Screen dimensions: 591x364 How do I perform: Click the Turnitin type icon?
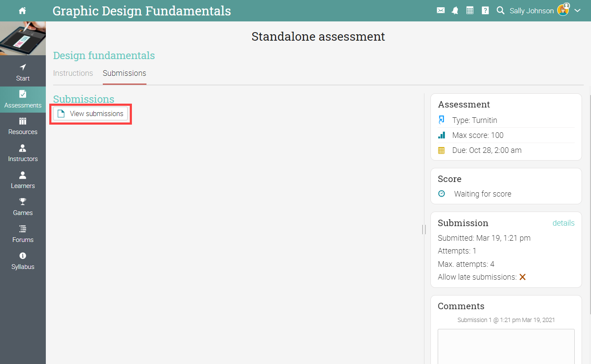(442, 120)
